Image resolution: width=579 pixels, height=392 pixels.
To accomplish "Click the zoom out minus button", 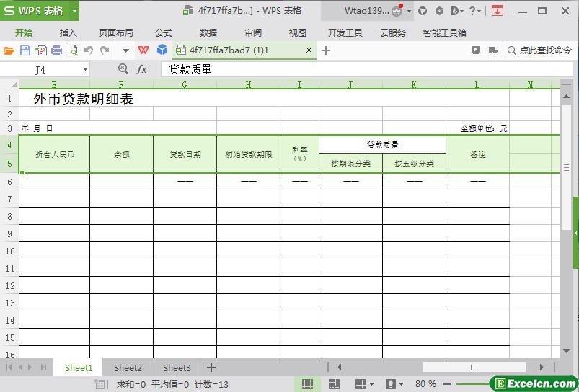I will (x=446, y=384).
